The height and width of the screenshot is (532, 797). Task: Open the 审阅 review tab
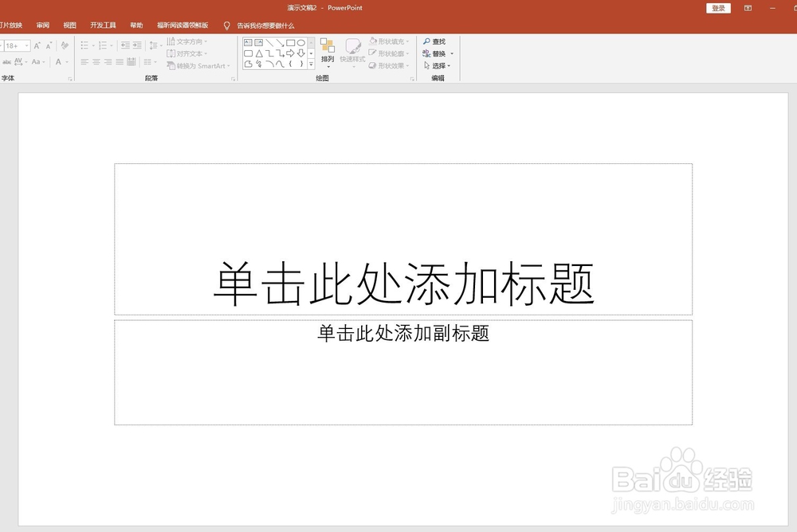tap(43, 25)
